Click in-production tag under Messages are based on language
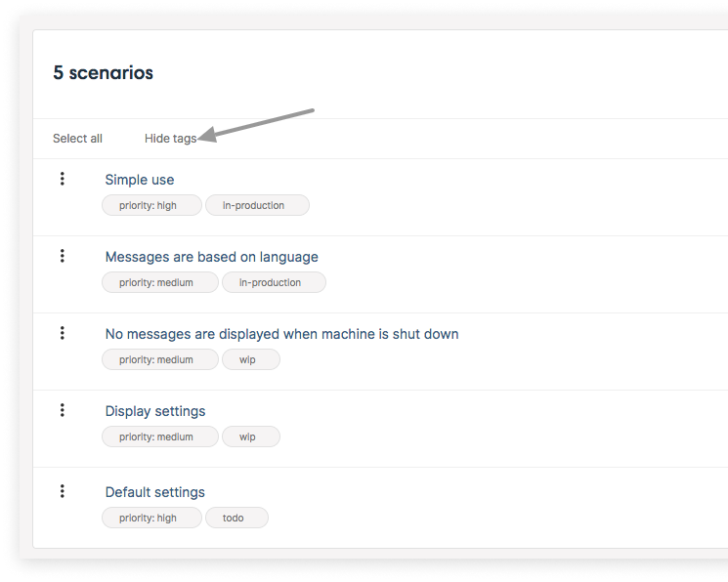Image resolution: width=728 pixels, height=582 pixels. (274, 282)
